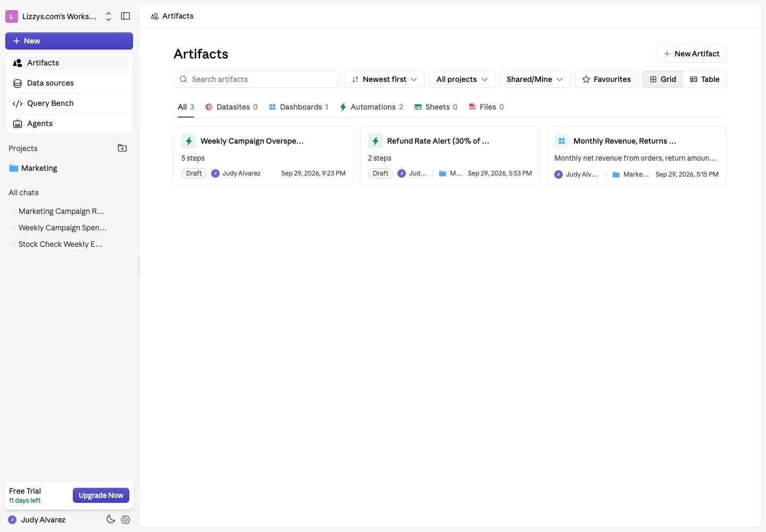The width and height of the screenshot is (766, 532).
Task: Switch to Grid view
Action: pos(663,79)
